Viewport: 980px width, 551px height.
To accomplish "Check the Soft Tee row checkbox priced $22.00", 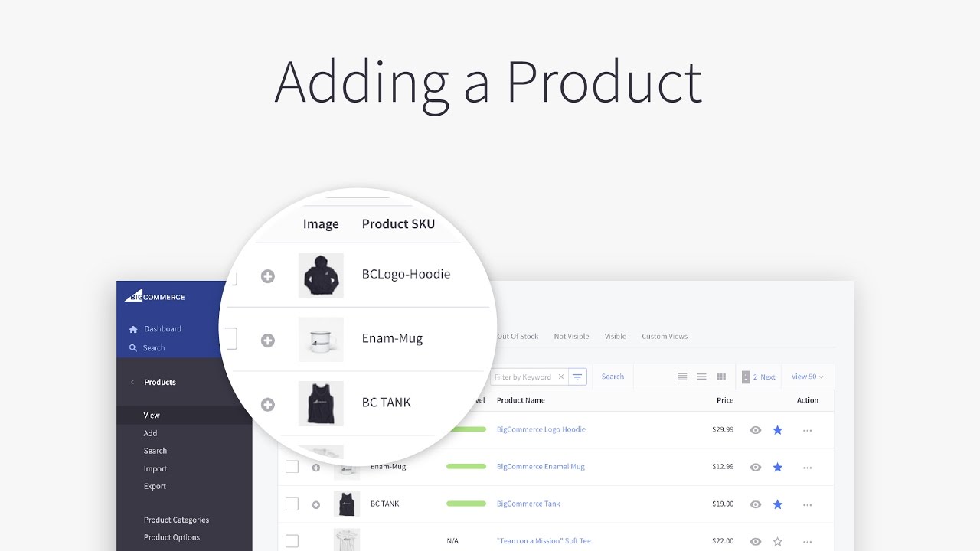I will tap(292, 541).
